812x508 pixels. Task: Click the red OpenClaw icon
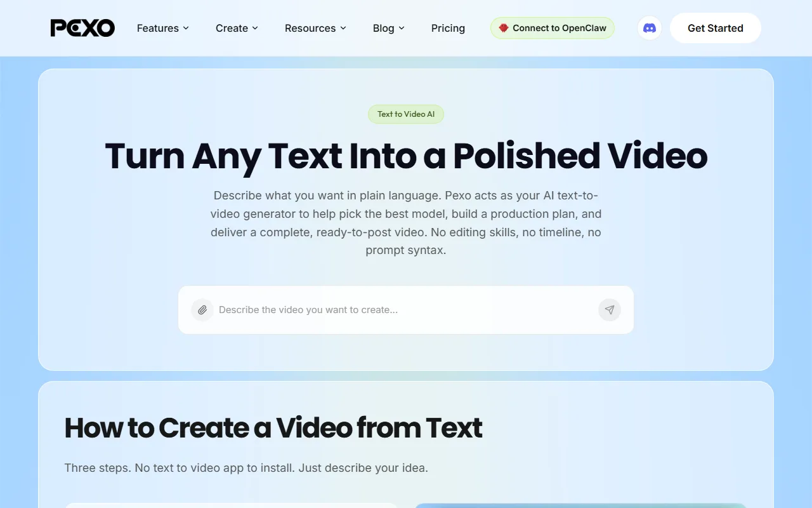(504, 28)
